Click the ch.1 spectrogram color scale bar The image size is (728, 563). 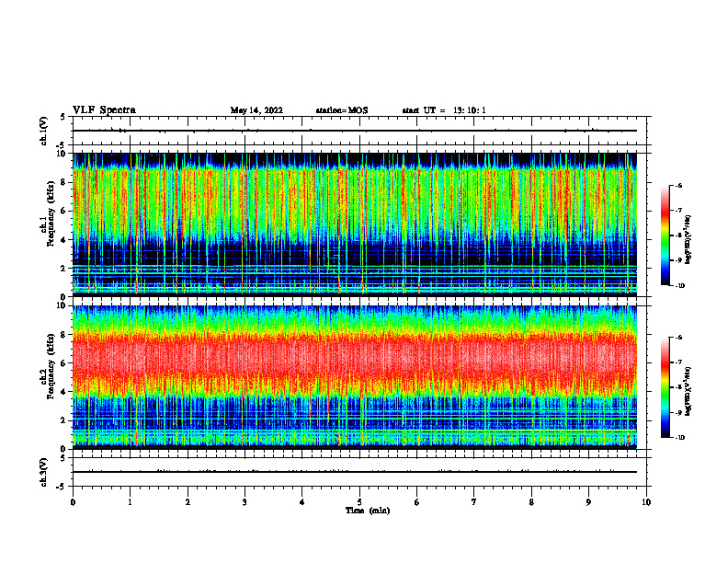665,236
